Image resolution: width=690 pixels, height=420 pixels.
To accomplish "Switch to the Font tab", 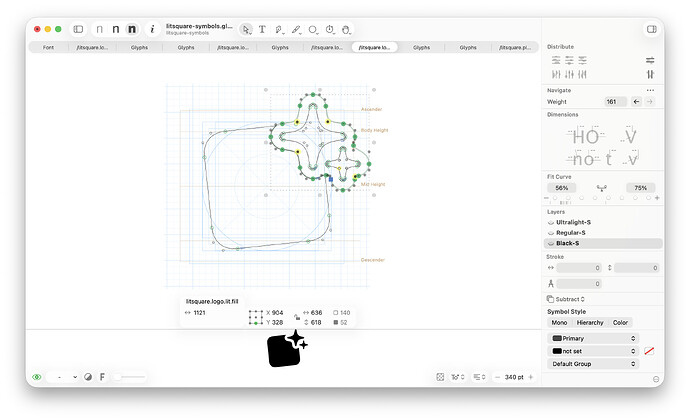I will click(48, 47).
